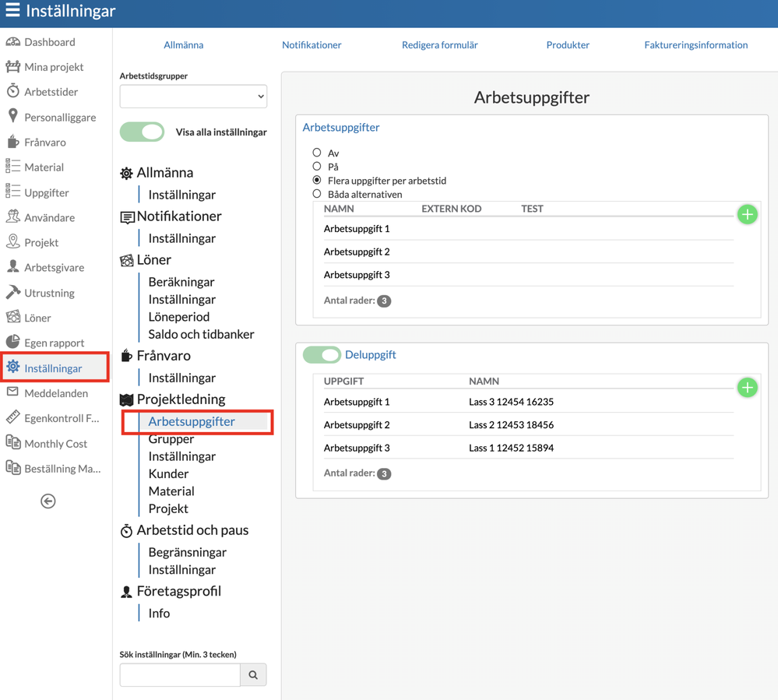Add a new Arbetsuppgift with green plus
778x700 pixels.
[x=747, y=215]
